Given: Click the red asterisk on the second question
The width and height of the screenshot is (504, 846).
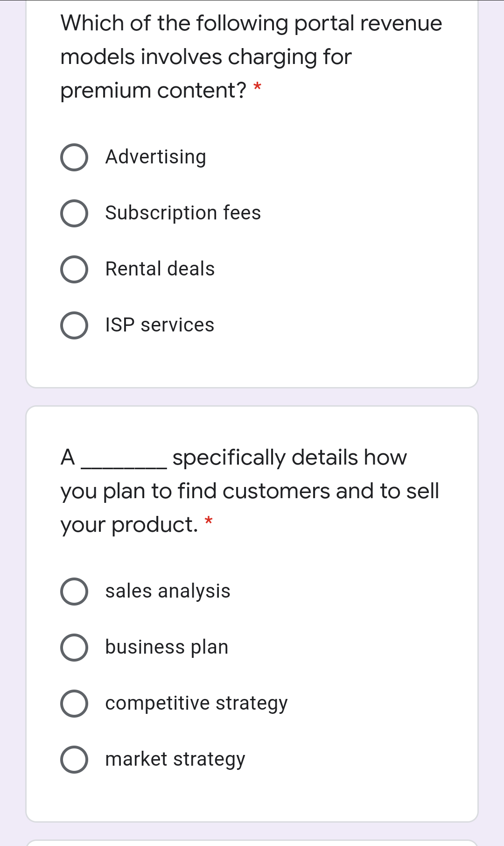Looking at the screenshot, I should pyautogui.click(x=209, y=521).
